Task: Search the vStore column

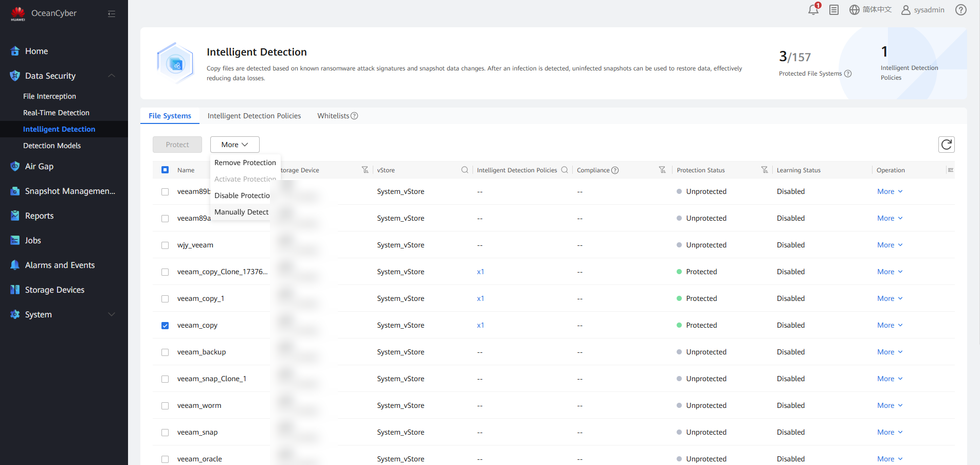Action: click(465, 170)
